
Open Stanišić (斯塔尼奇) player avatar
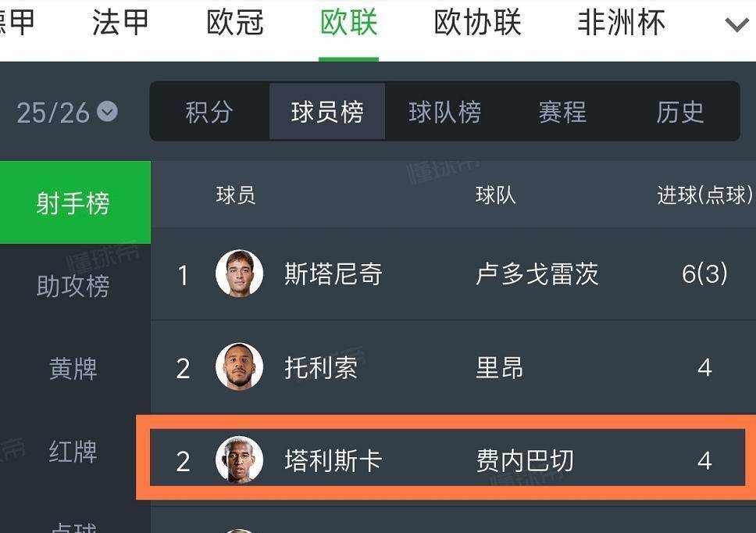tap(239, 274)
